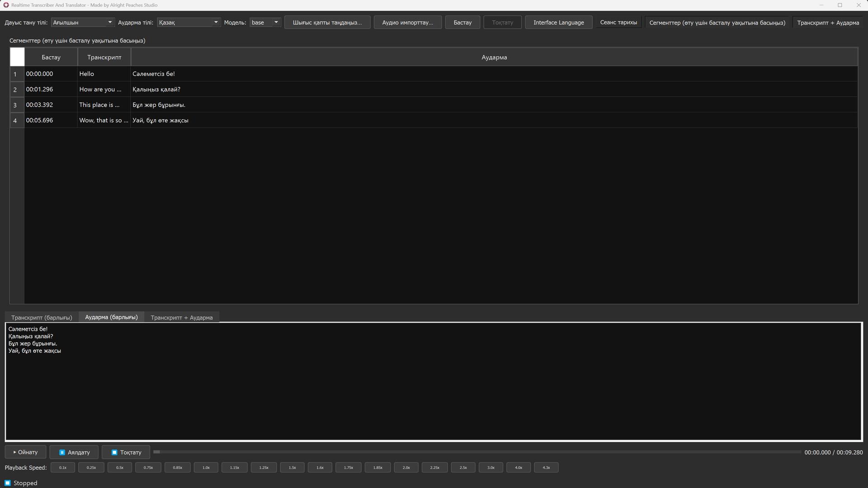Import audio with the Аудио импорттау button
Image resolution: width=868 pixels, height=488 pixels.
click(x=407, y=22)
